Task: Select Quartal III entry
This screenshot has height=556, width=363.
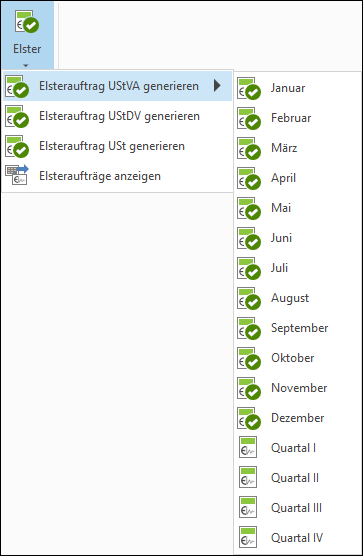Action: tap(297, 508)
